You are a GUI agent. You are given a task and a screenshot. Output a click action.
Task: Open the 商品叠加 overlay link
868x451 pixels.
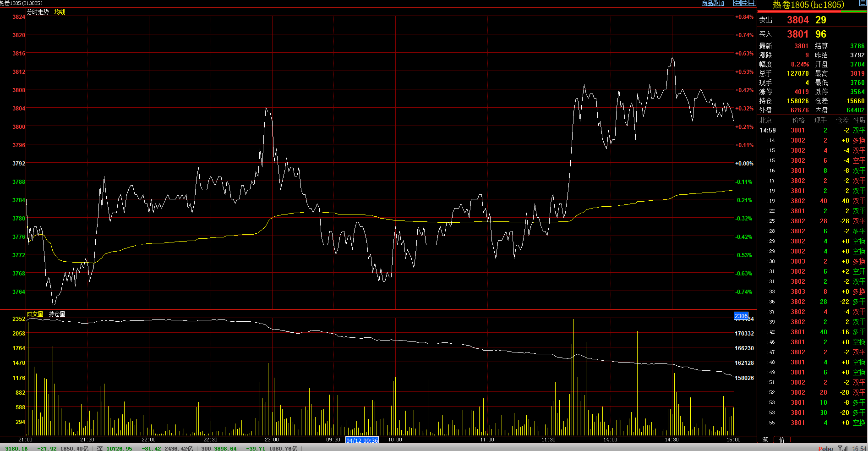click(x=713, y=3)
